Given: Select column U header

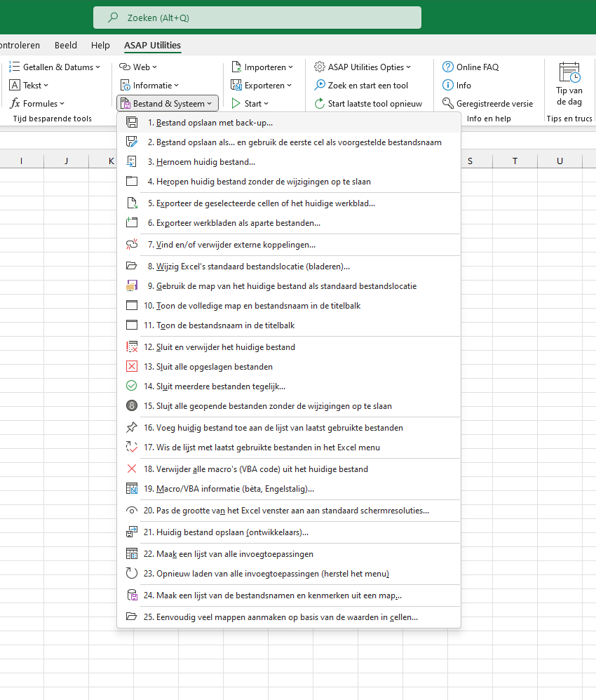Looking at the screenshot, I should point(560,161).
